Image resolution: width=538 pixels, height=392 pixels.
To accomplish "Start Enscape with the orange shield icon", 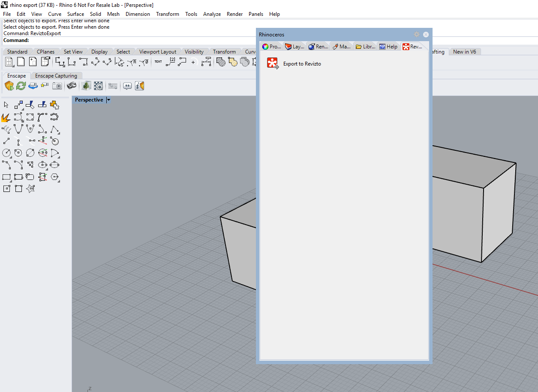I will (x=9, y=86).
